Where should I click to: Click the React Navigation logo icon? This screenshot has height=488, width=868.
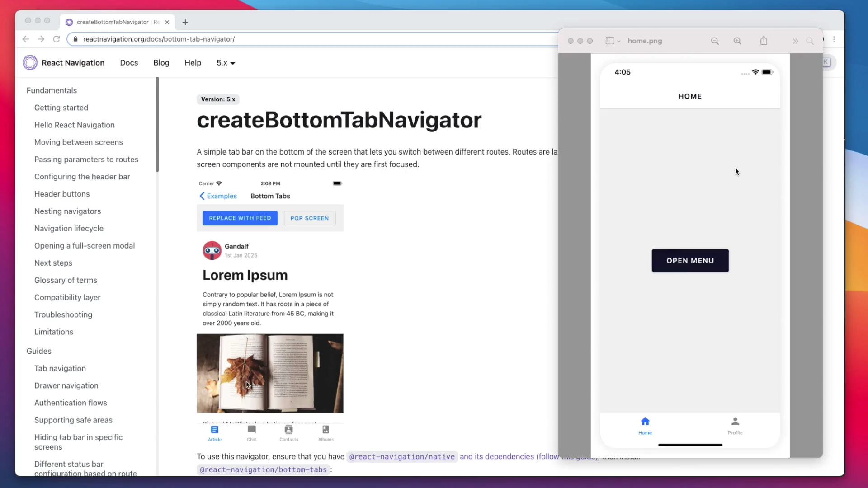(30, 62)
